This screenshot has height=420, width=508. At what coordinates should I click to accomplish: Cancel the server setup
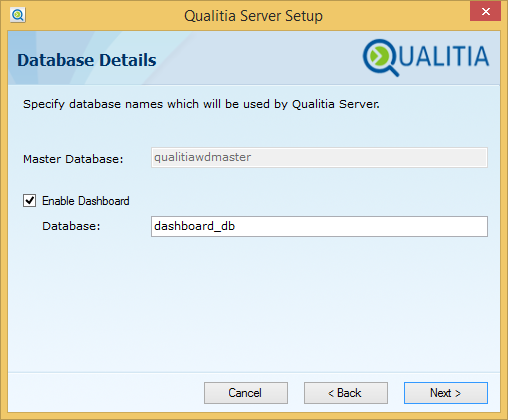click(246, 393)
